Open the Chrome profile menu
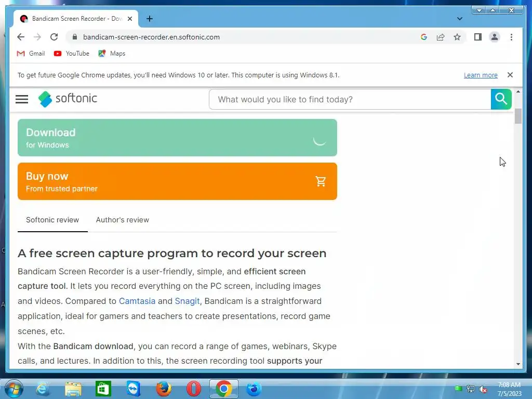Image resolution: width=532 pixels, height=399 pixels. pos(495,37)
